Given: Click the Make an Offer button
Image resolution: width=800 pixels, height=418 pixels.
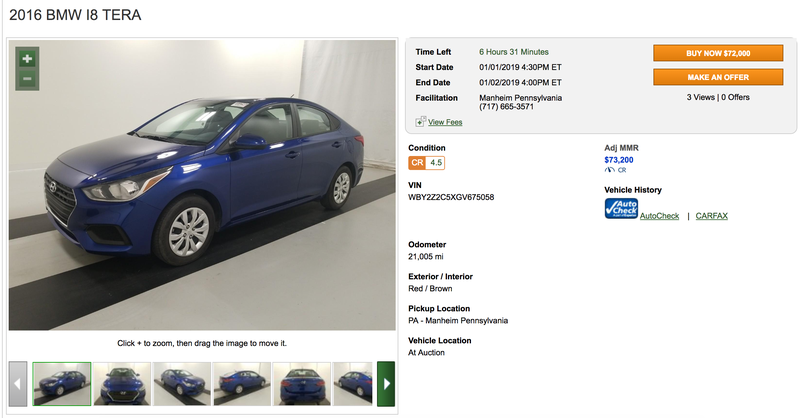Looking at the screenshot, I should coord(718,77).
